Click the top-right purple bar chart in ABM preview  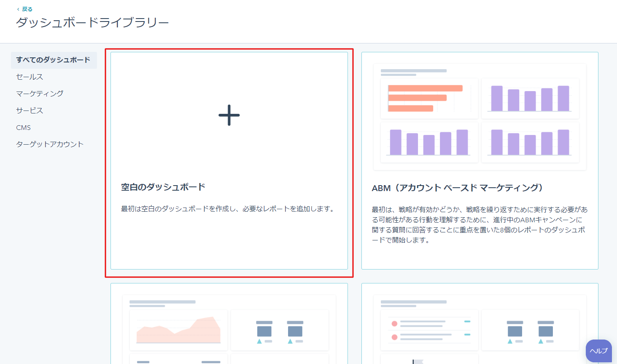[530, 98]
